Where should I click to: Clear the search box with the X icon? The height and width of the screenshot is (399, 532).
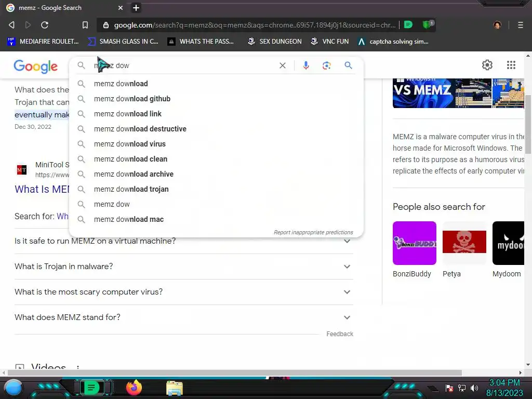[x=282, y=65]
